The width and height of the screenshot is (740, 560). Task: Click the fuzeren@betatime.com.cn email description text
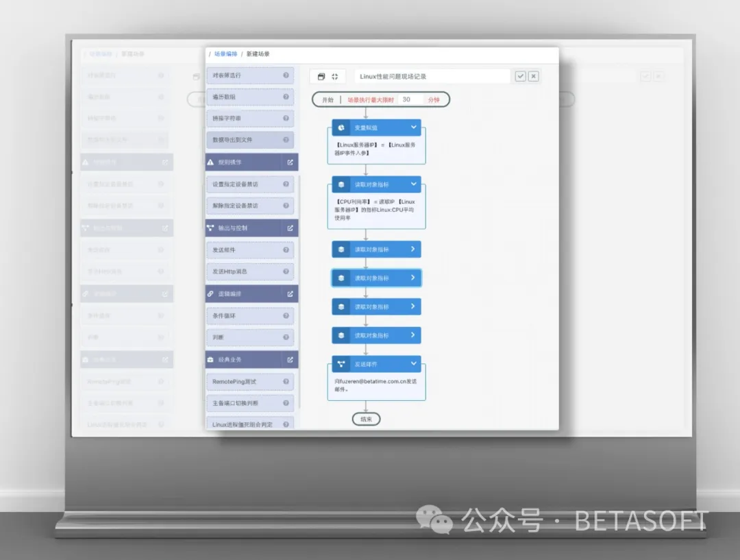coord(375,385)
